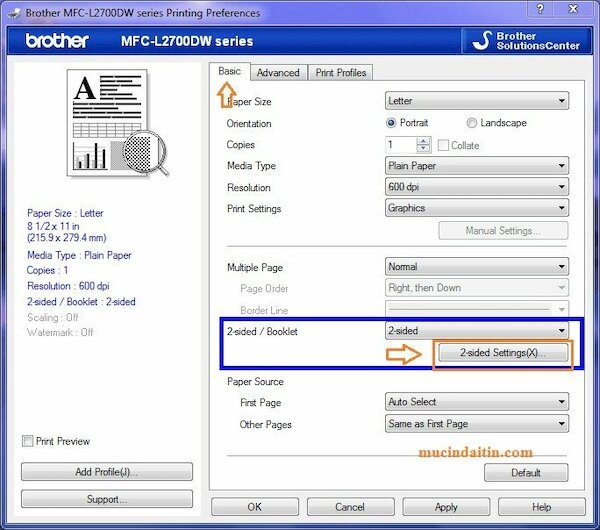Open the Print Profiles tab
600x530 pixels.
341,73
